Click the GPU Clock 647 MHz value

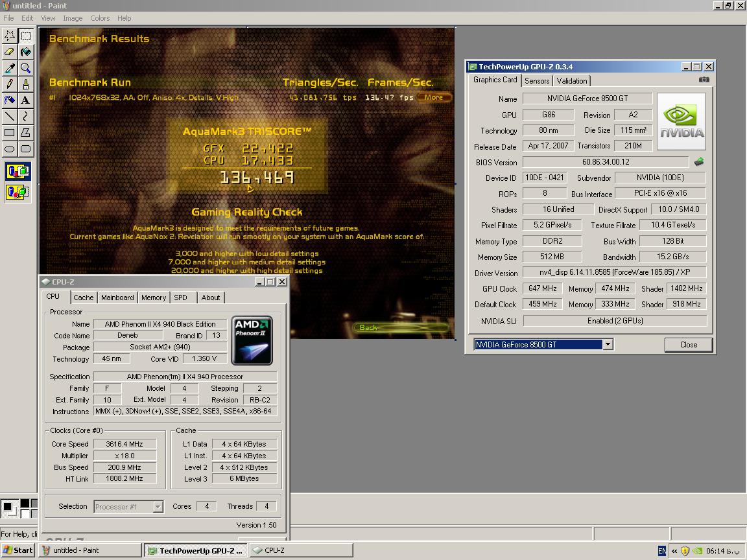tap(542, 288)
